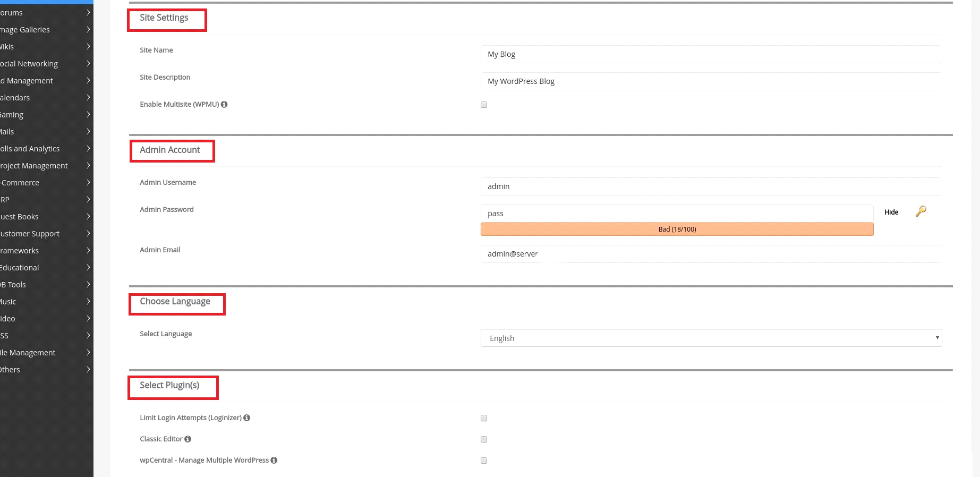This screenshot has width=980, height=477.
Task: Click the Site Name input field
Action: pyautogui.click(x=711, y=54)
